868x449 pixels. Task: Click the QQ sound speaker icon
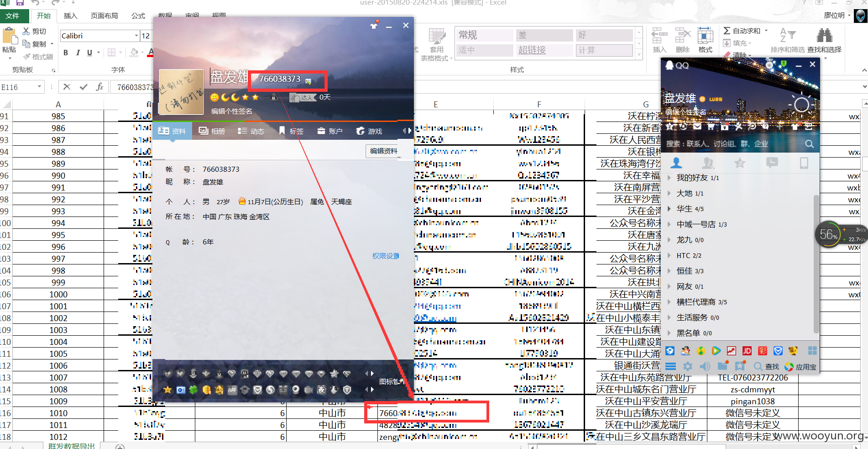[x=705, y=366]
